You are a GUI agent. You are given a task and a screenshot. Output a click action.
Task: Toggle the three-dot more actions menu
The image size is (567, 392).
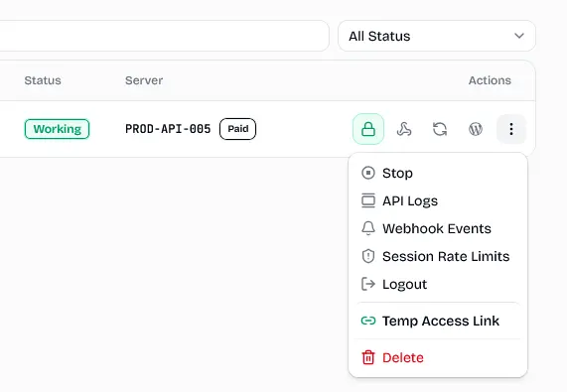[x=511, y=129]
